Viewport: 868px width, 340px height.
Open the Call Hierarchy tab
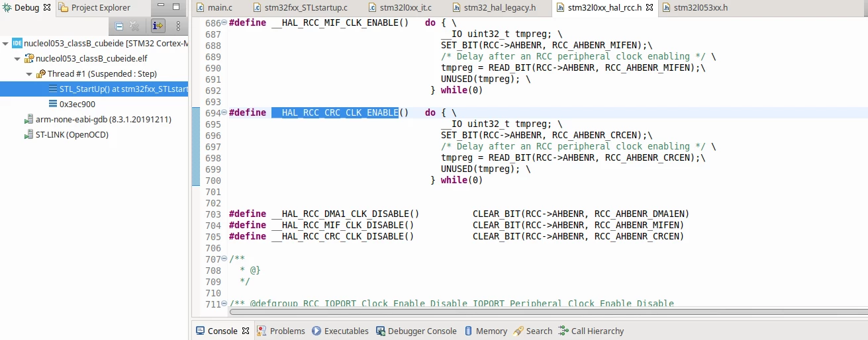point(591,331)
